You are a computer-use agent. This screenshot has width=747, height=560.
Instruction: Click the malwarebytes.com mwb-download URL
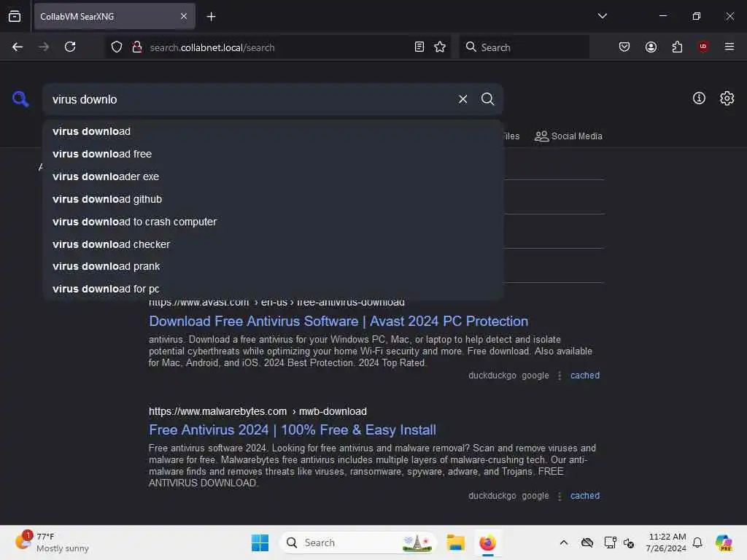click(x=258, y=411)
